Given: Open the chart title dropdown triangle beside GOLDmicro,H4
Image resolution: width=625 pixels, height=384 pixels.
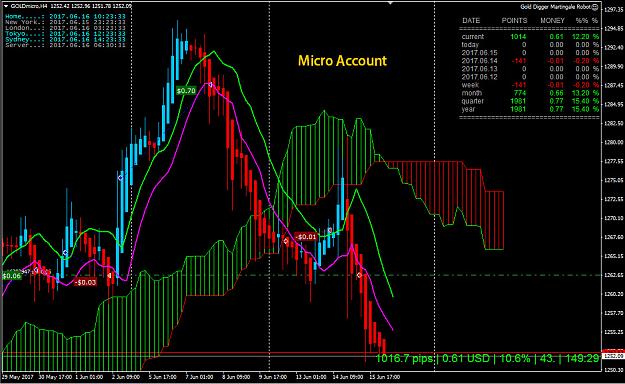Looking at the screenshot, I should tap(6, 6).
